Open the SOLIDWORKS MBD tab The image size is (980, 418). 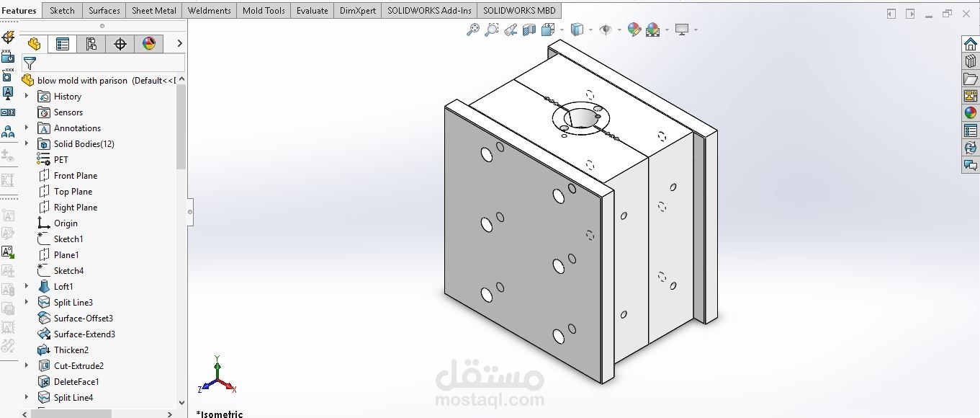coord(519,10)
